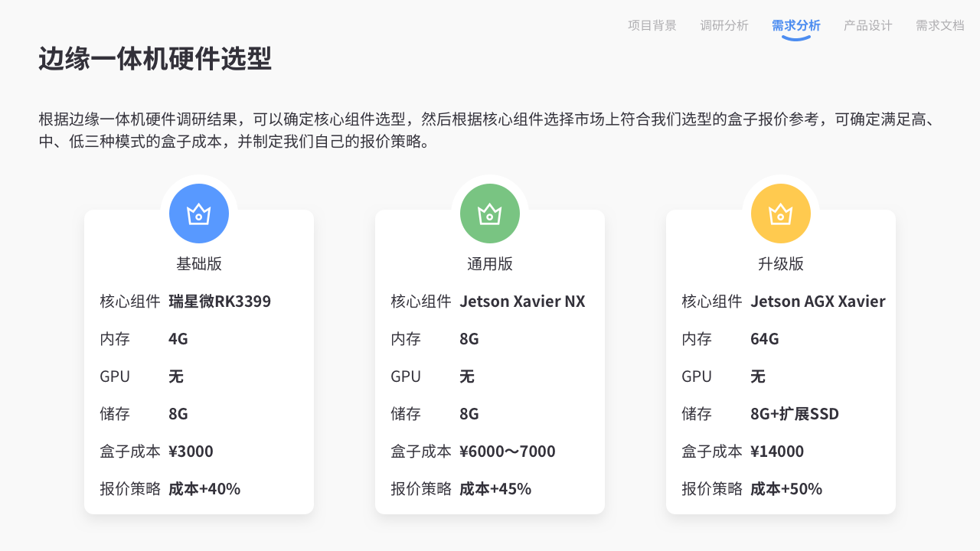980x551 pixels.
Task: Click the 4G memory value
Action: point(178,339)
